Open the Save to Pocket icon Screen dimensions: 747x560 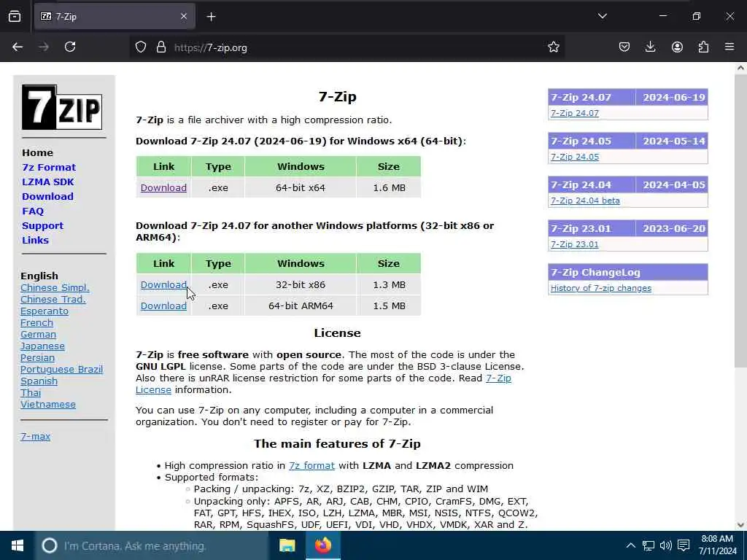click(x=624, y=47)
